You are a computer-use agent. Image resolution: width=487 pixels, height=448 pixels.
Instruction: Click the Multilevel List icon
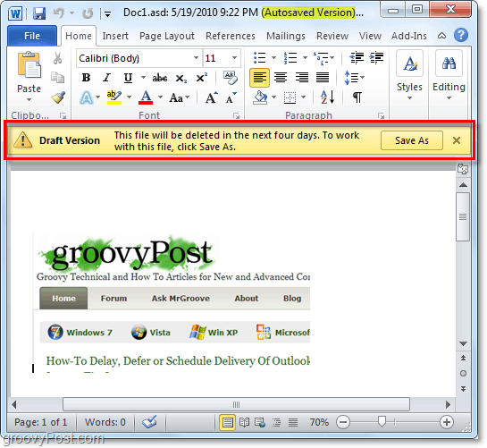(x=321, y=58)
